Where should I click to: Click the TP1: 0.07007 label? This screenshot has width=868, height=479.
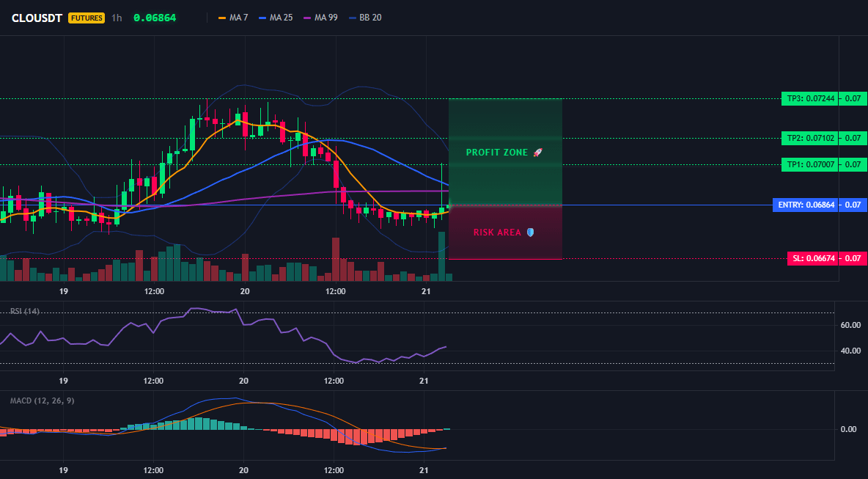[x=809, y=164]
